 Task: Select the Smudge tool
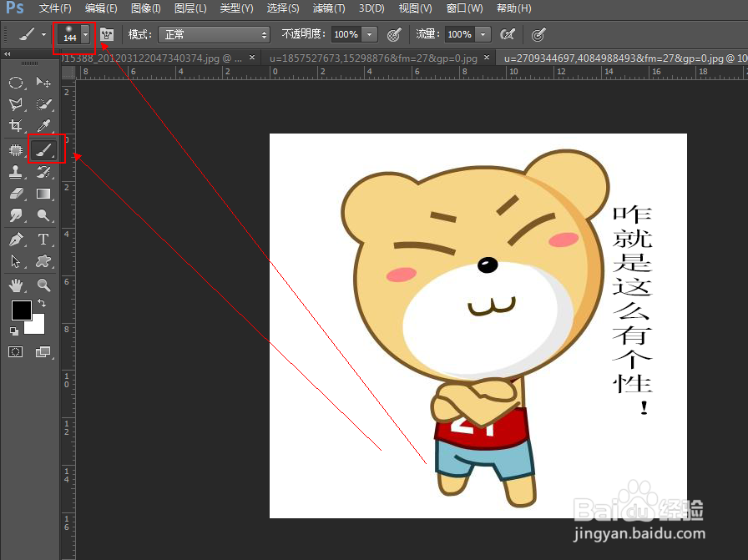click(x=16, y=215)
